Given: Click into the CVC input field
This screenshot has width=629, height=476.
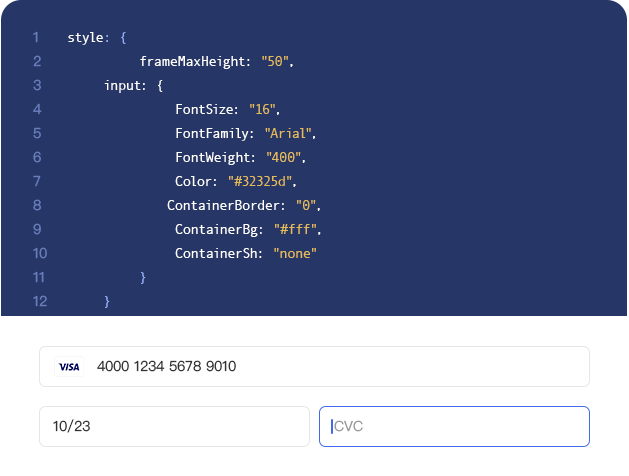Looking at the screenshot, I should point(455,426).
